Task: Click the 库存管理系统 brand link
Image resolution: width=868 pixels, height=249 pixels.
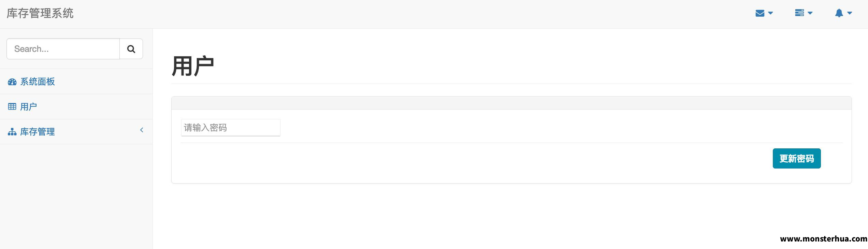Action: click(40, 13)
